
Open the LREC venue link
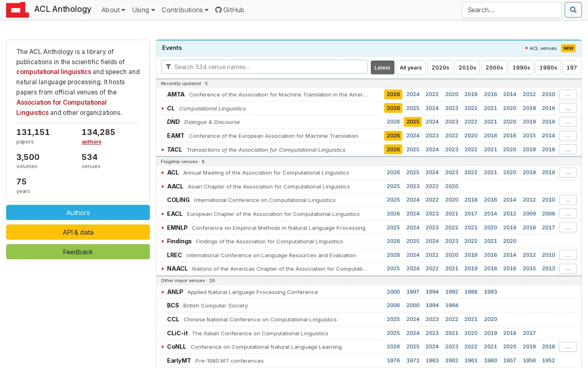click(x=174, y=255)
